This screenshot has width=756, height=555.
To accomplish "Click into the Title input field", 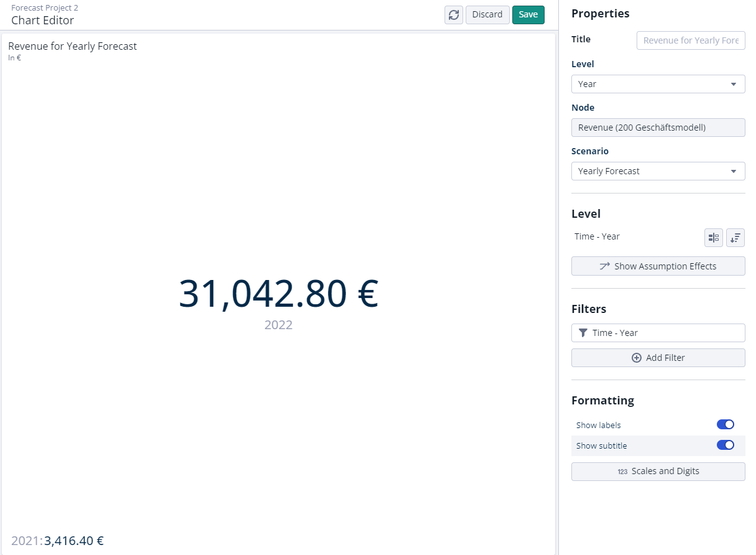I will tap(691, 40).
